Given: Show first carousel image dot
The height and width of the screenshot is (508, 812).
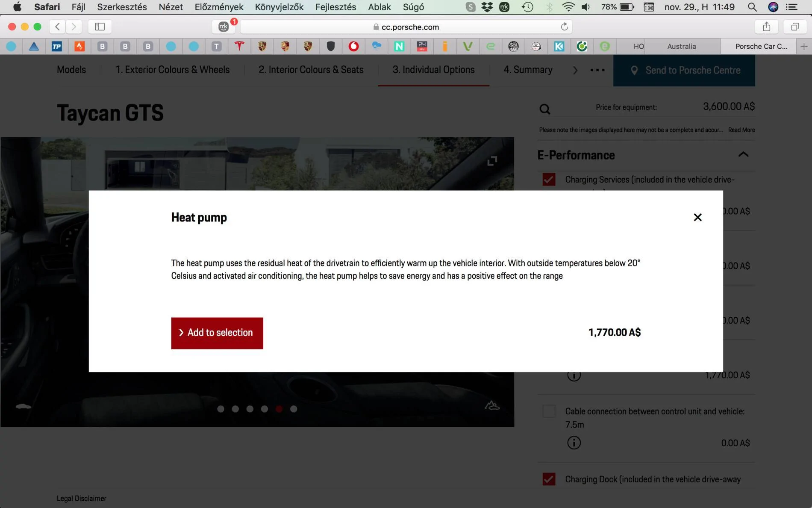Looking at the screenshot, I should pyautogui.click(x=221, y=409).
